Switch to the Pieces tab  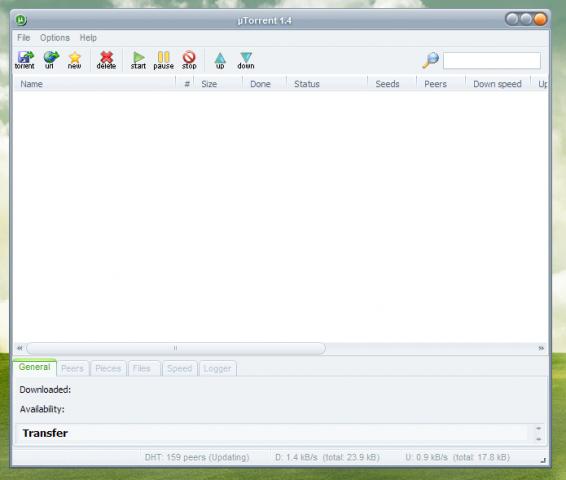click(108, 368)
